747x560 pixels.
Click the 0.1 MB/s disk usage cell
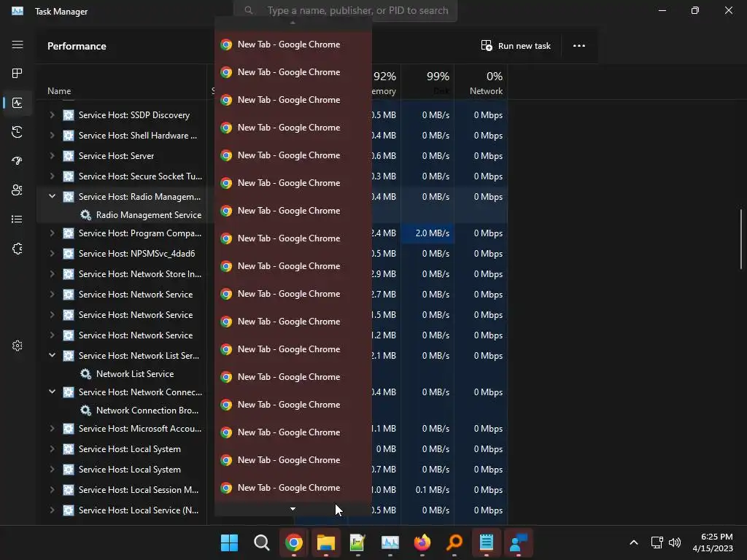427,489
